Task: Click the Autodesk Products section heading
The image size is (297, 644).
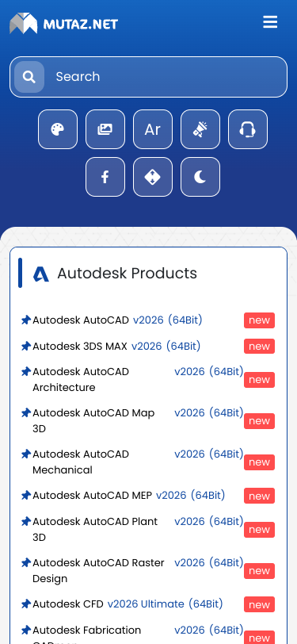Action: click(128, 273)
